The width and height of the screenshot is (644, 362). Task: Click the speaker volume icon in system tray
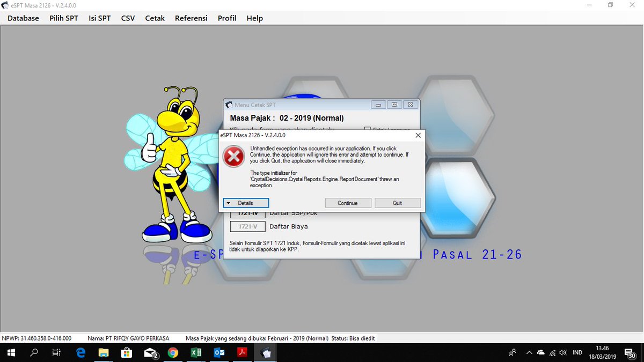tap(562, 353)
